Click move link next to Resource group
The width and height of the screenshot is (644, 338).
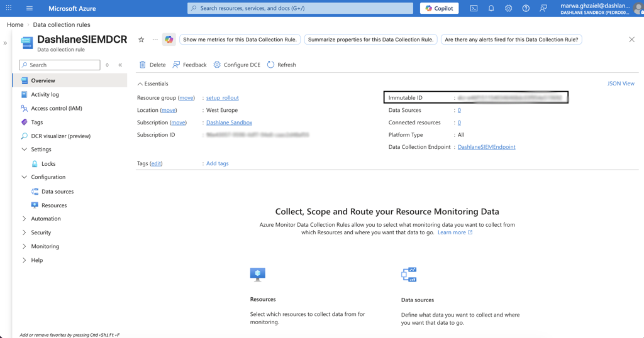click(186, 97)
